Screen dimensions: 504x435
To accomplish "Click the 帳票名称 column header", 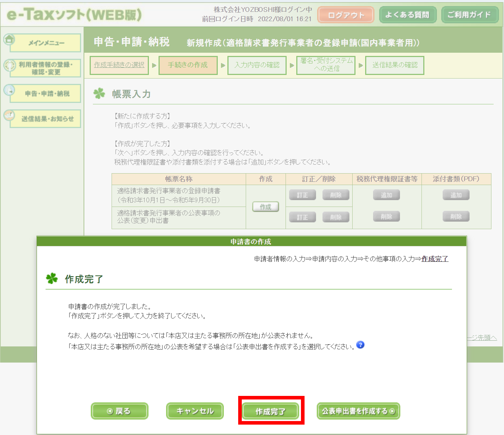I will pyautogui.click(x=179, y=179).
